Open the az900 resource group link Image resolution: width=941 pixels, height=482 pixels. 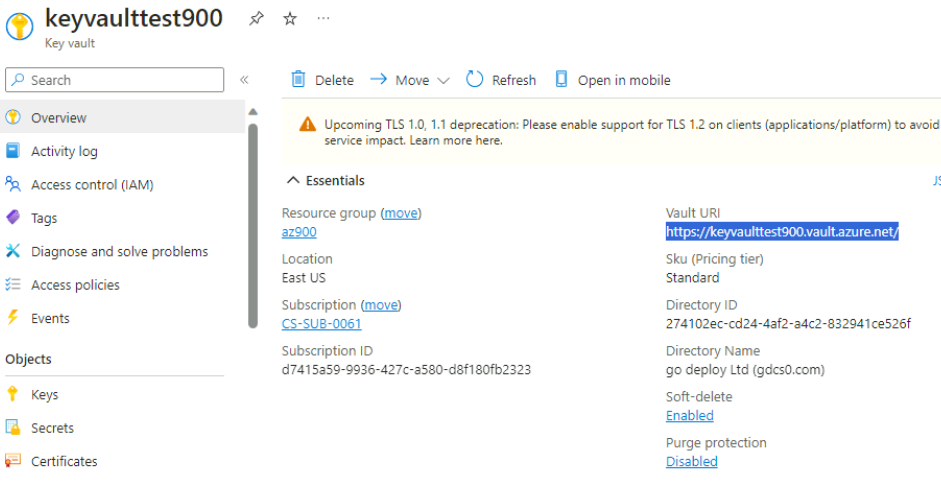(299, 232)
